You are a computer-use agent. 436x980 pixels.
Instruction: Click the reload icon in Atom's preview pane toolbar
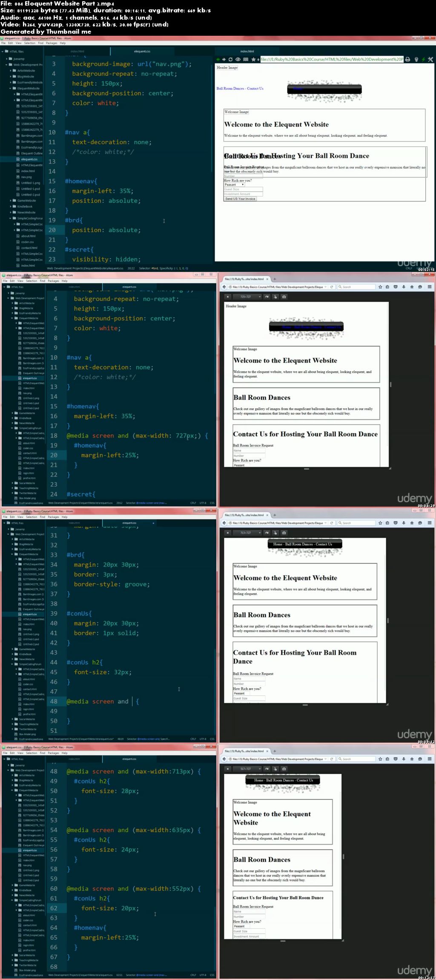(230, 60)
